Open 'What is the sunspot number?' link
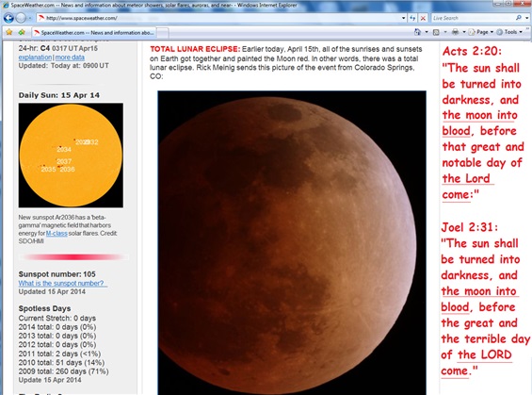This screenshot has height=395, width=532. (63, 283)
